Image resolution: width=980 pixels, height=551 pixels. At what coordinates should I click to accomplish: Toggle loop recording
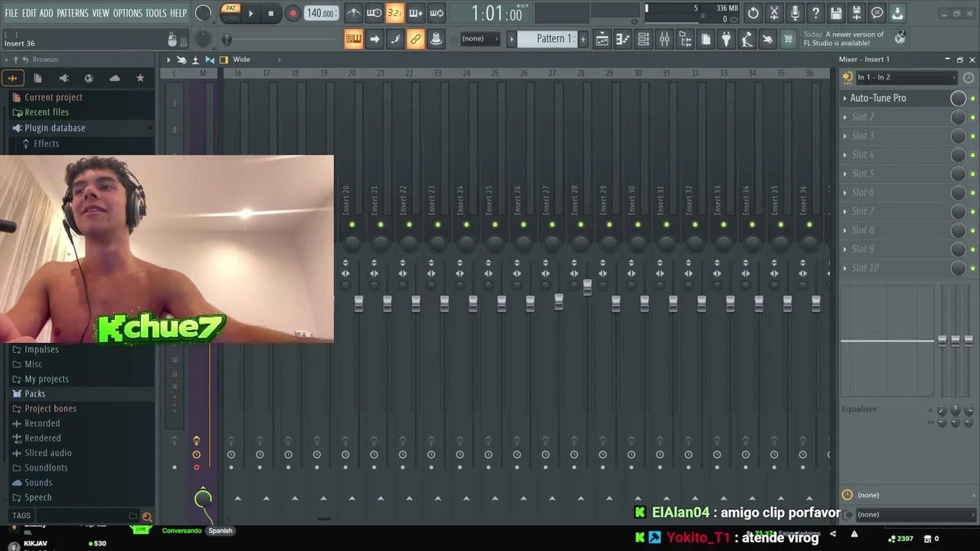point(436,13)
